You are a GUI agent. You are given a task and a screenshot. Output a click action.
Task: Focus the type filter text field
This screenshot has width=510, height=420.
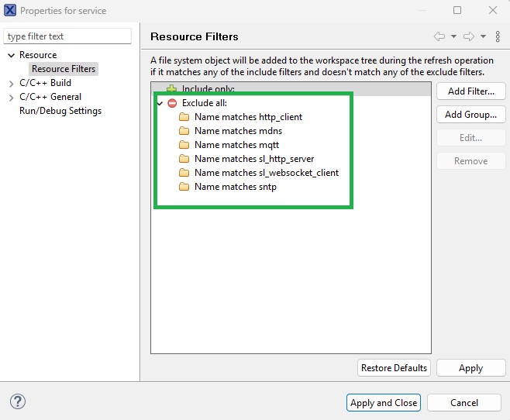[x=67, y=36]
